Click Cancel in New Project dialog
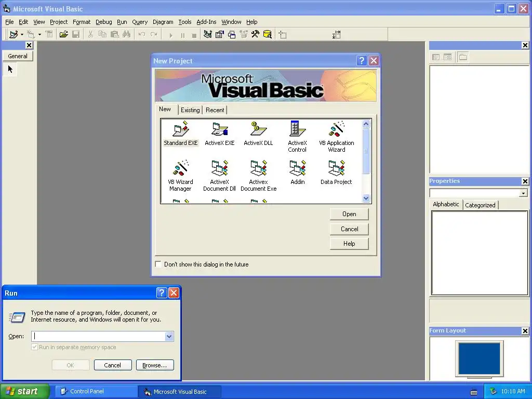The width and height of the screenshot is (532, 399). (349, 229)
